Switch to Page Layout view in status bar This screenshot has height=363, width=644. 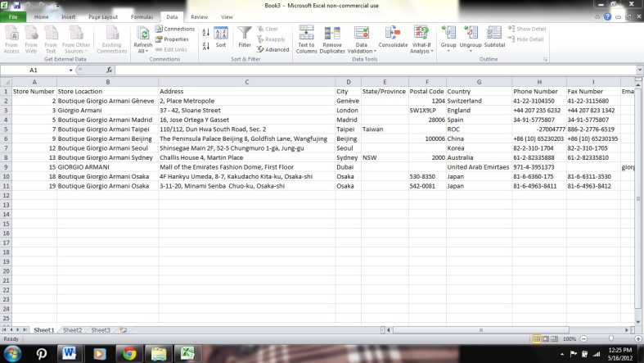(546, 338)
